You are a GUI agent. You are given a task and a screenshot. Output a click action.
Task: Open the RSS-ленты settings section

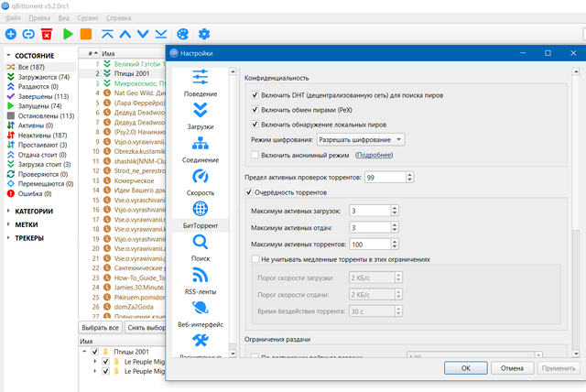(201, 281)
